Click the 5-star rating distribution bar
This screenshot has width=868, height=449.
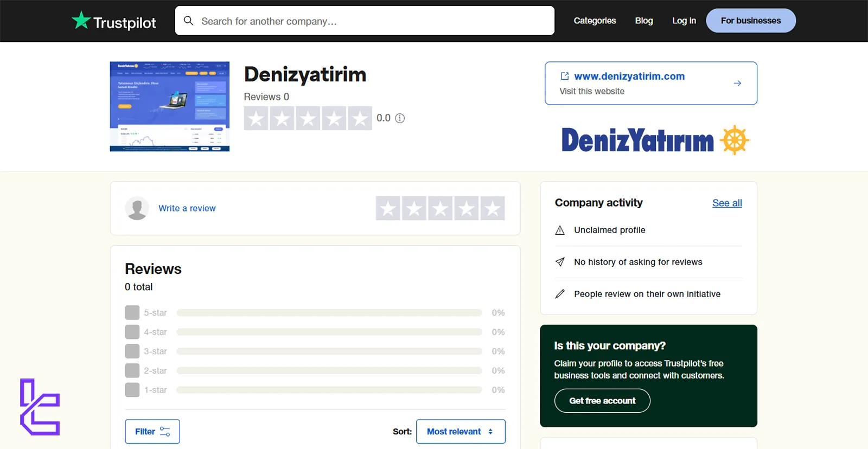click(329, 313)
